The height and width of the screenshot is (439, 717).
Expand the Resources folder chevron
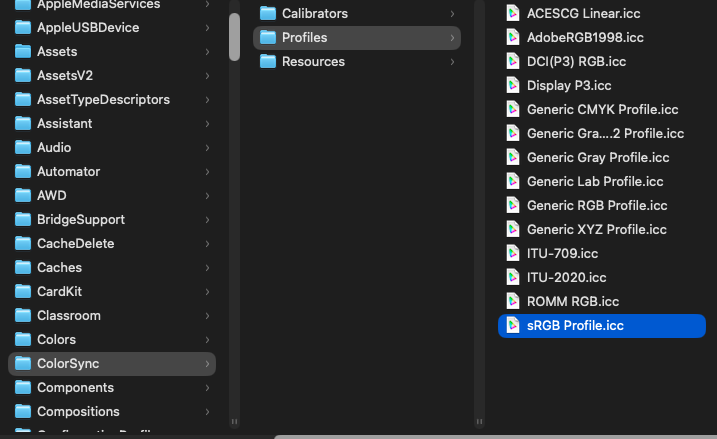point(453,61)
